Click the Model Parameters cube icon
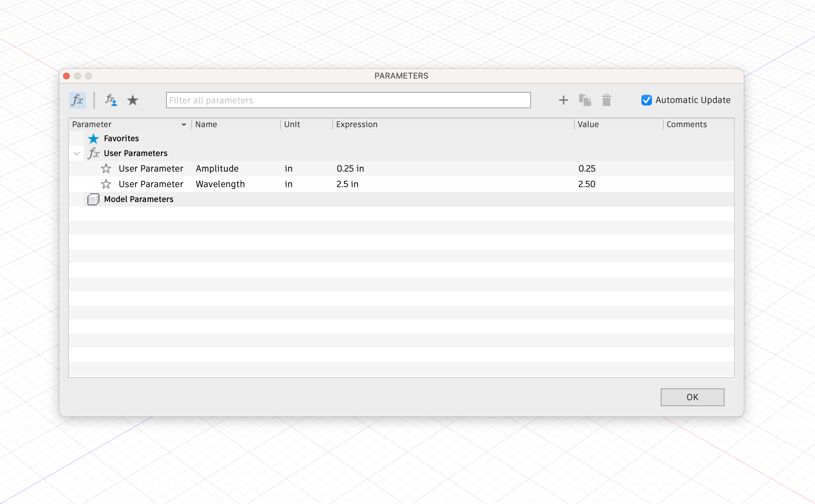Image resolution: width=815 pixels, height=504 pixels. 93,199
